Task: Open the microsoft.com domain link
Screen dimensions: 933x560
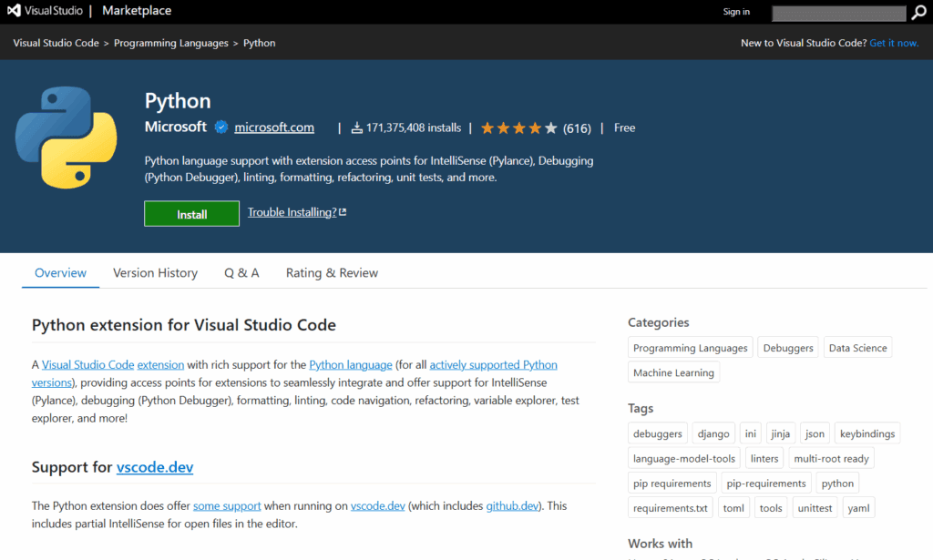Action: (x=274, y=127)
